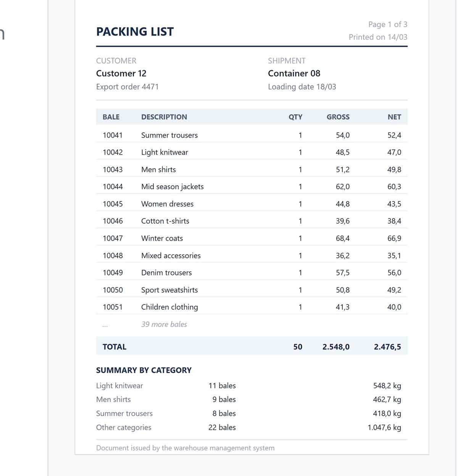Select the QTY column header
This screenshot has height=476, width=458.
(295, 117)
